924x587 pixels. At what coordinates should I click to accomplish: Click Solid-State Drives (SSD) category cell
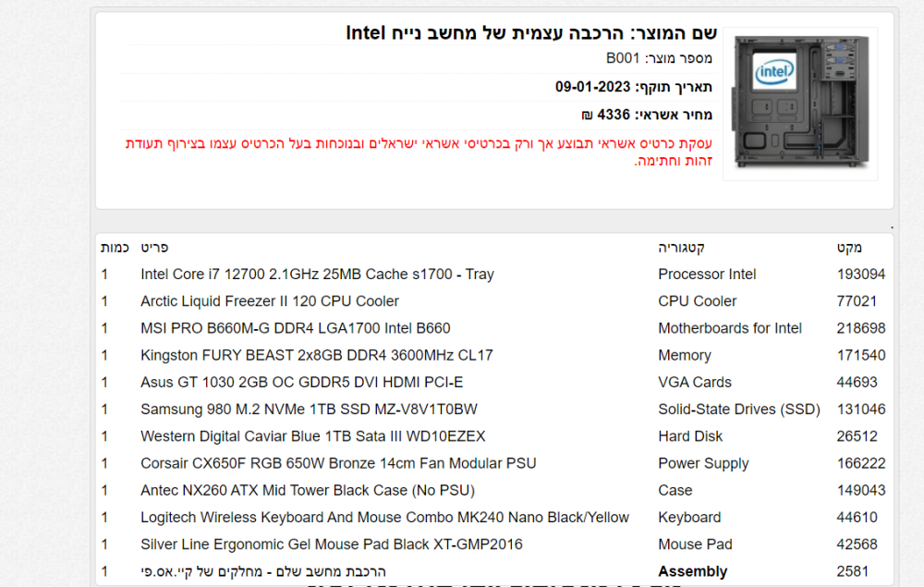(x=739, y=410)
